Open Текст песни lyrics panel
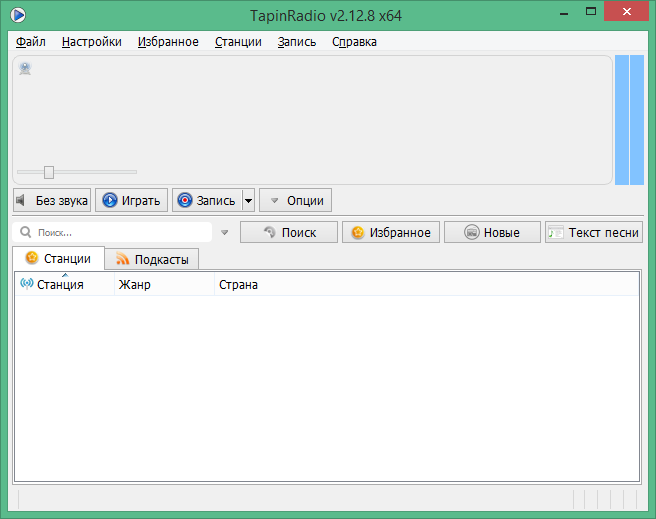Image resolution: width=656 pixels, height=519 pixels. 593,232
